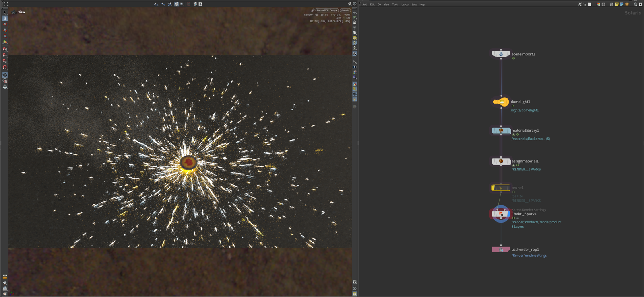
Task: Open the Edit menu in network editor
Action: click(372, 4)
